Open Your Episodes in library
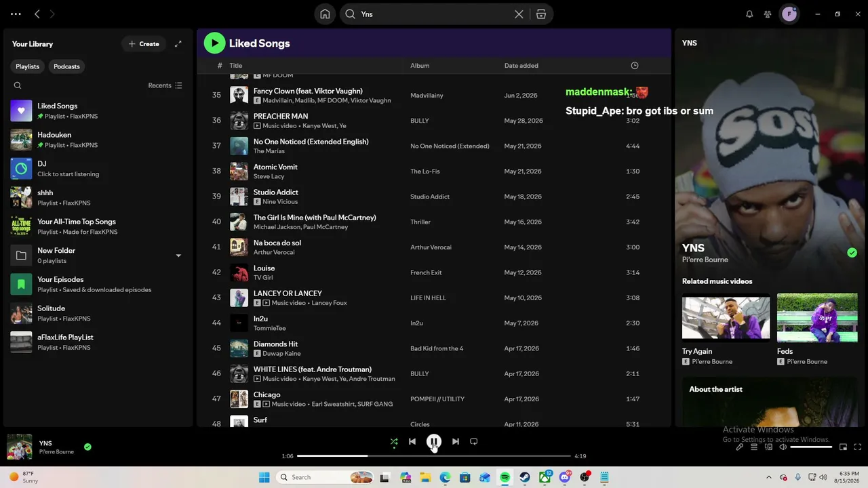868x488 pixels. [98, 284]
